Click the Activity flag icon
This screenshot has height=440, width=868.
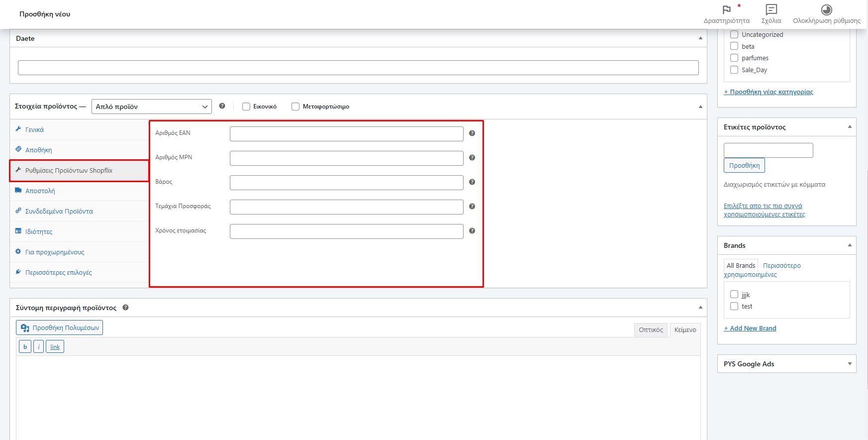pos(726,10)
